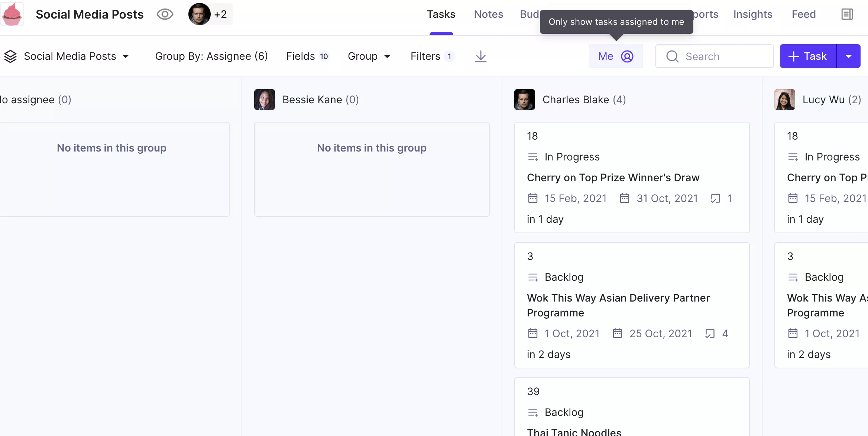Click Backlog status icon in Charles' task 3

tap(533, 277)
